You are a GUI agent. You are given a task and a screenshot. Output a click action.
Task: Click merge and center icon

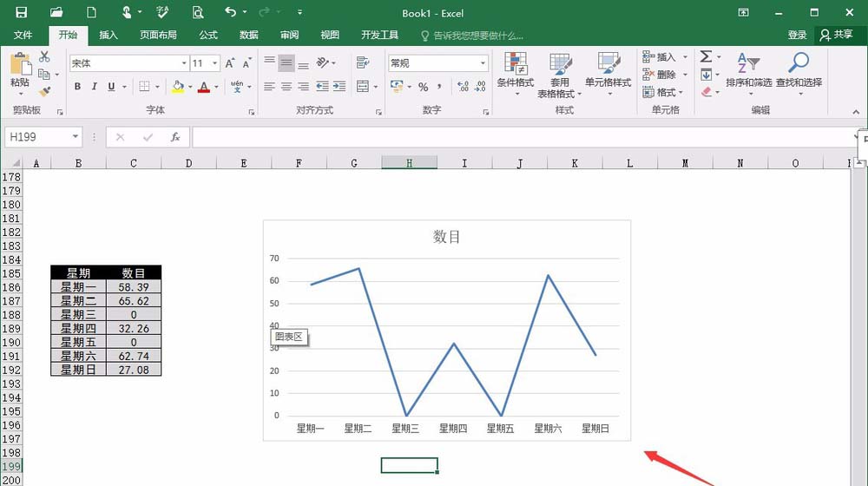(363, 86)
